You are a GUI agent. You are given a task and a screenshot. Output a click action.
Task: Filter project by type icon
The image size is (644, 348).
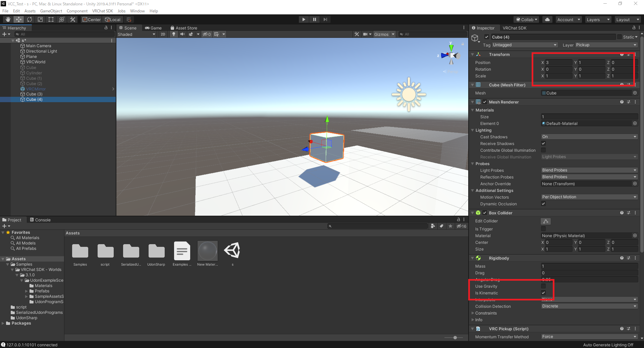pos(433,226)
